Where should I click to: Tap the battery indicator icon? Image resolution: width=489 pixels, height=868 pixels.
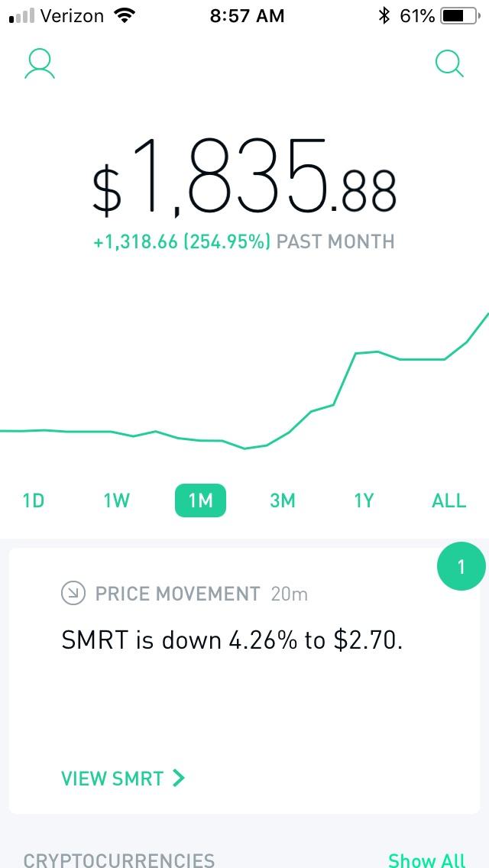[x=459, y=15]
